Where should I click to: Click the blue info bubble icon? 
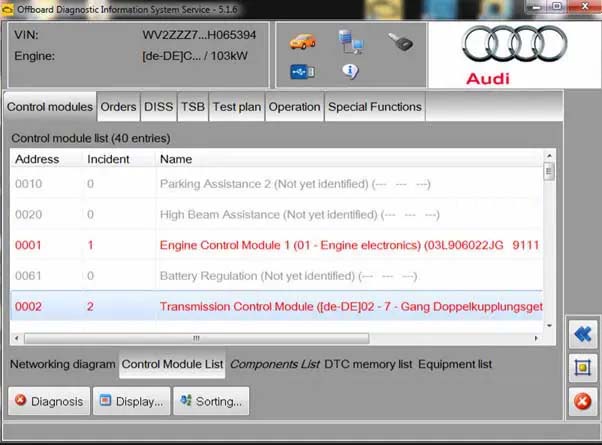pos(350,71)
